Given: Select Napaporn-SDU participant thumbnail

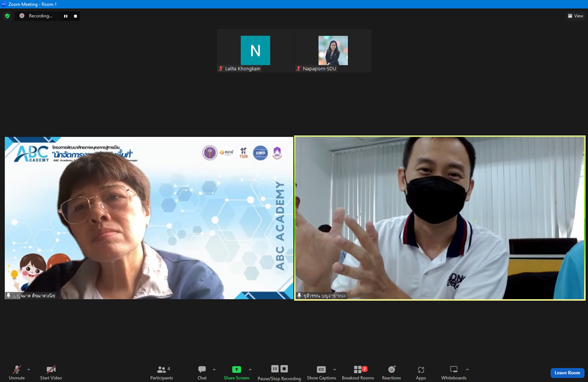Looking at the screenshot, I should click(333, 51).
